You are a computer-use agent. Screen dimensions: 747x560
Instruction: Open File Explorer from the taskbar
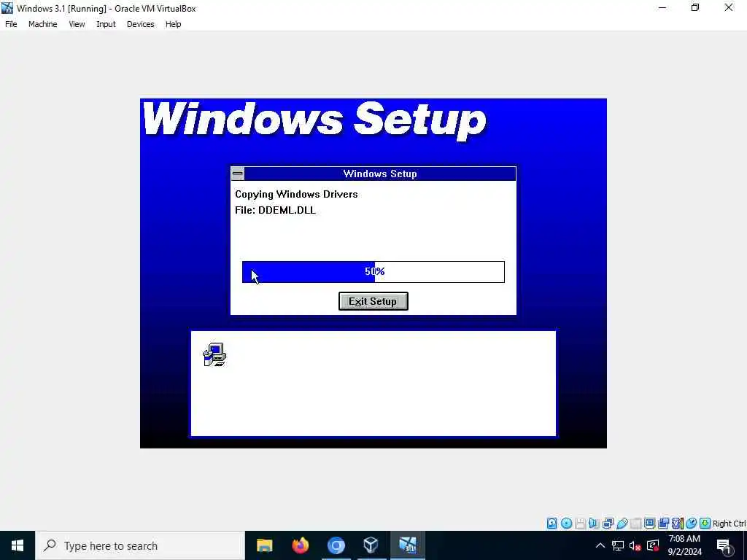click(264, 545)
